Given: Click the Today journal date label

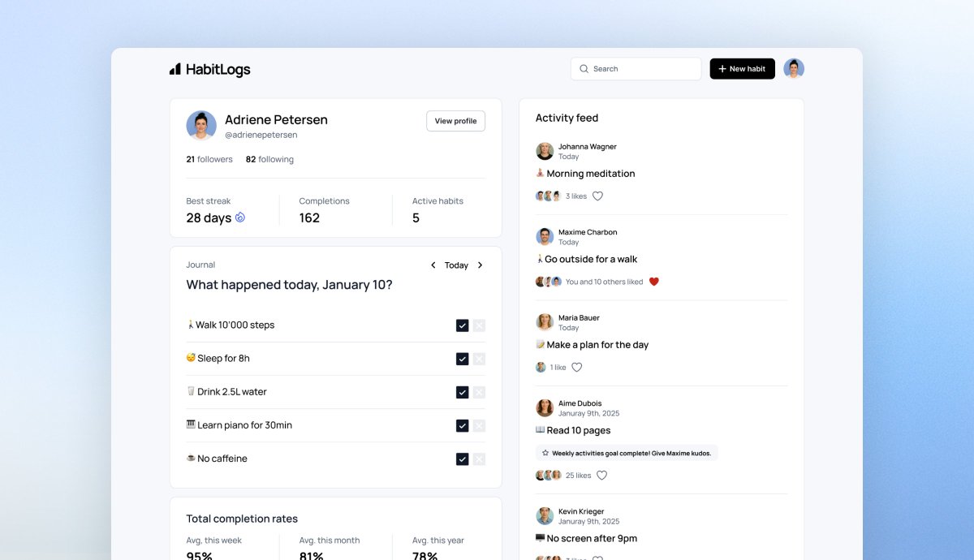Looking at the screenshot, I should [456, 265].
